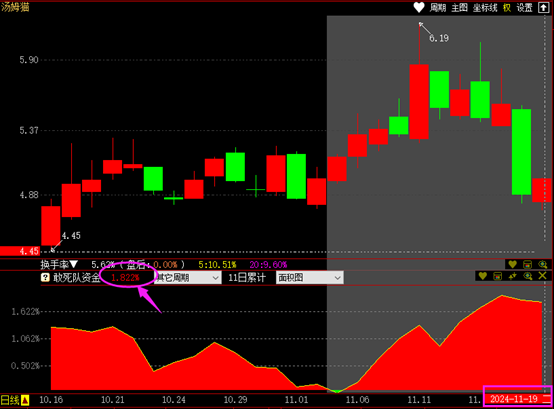Viewport: 554px width, 409px height.
Task: Click the red 4.45 price tag on axis
Action: point(20,251)
